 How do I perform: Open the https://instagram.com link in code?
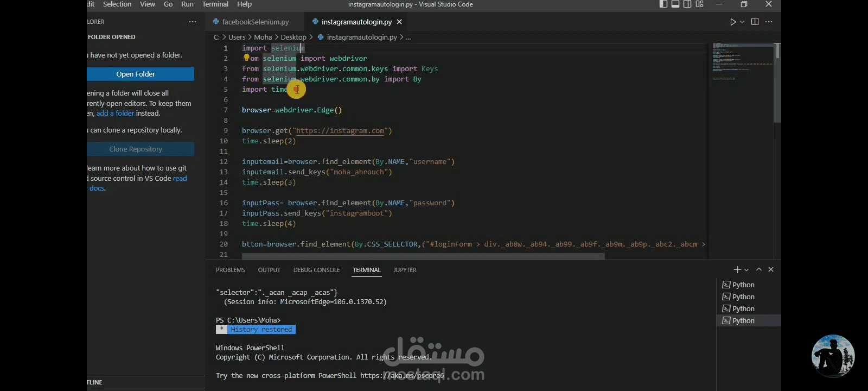tap(340, 131)
